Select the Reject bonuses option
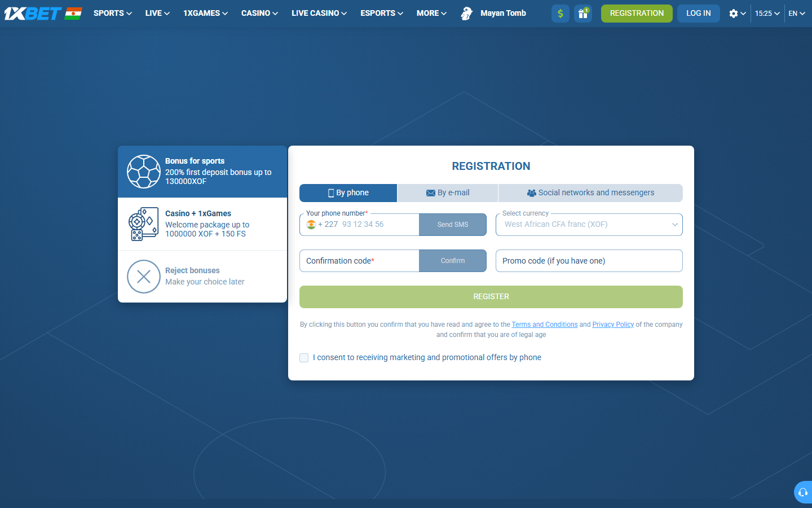812x508 pixels. tap(202, 277)
